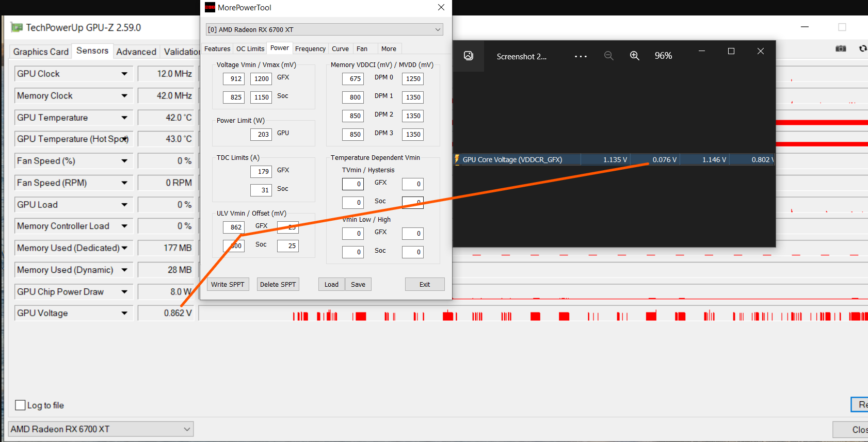Click the DPM 3 Memory VDDCI field 850
Screen dimensions: 868x442
pyautogui.click(x=353, y=134)
